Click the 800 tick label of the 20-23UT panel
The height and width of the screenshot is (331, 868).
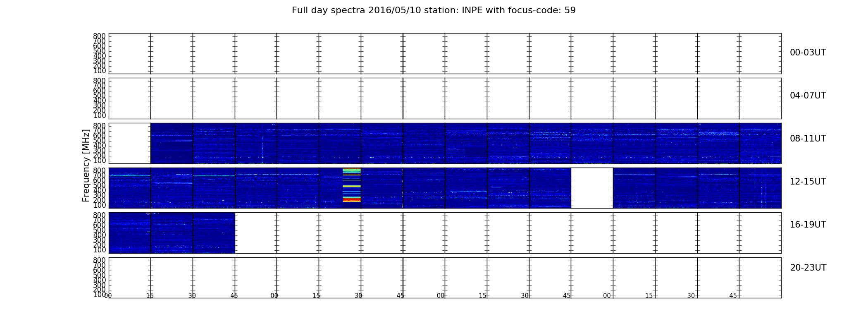99,260
